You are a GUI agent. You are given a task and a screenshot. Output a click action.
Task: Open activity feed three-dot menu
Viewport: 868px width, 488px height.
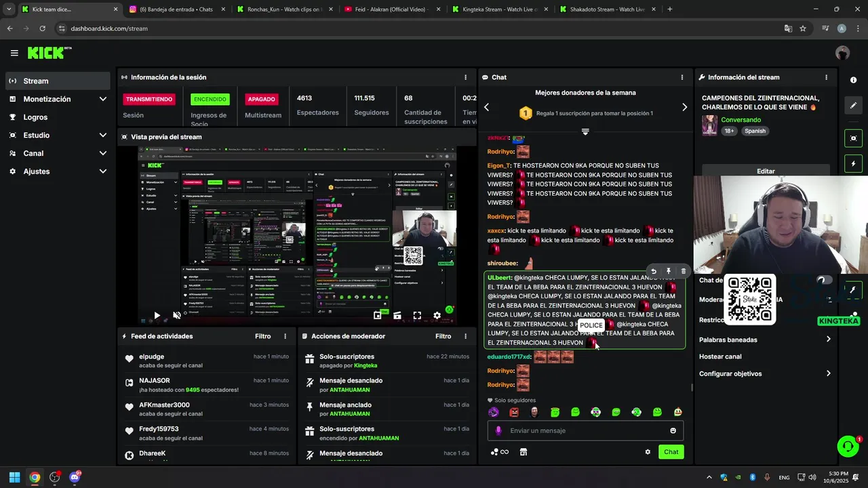point(285,336)
